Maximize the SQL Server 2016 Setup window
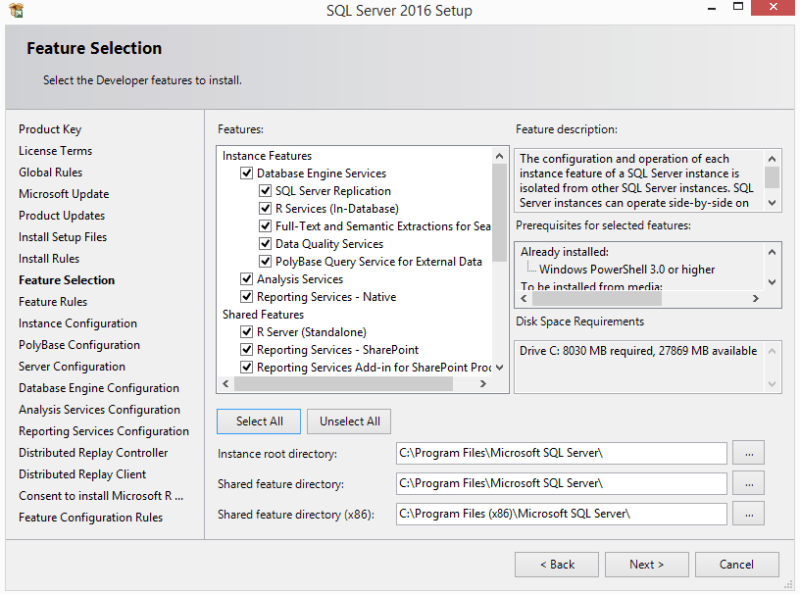This screenshot has height=594, width=800. (738, 7)
